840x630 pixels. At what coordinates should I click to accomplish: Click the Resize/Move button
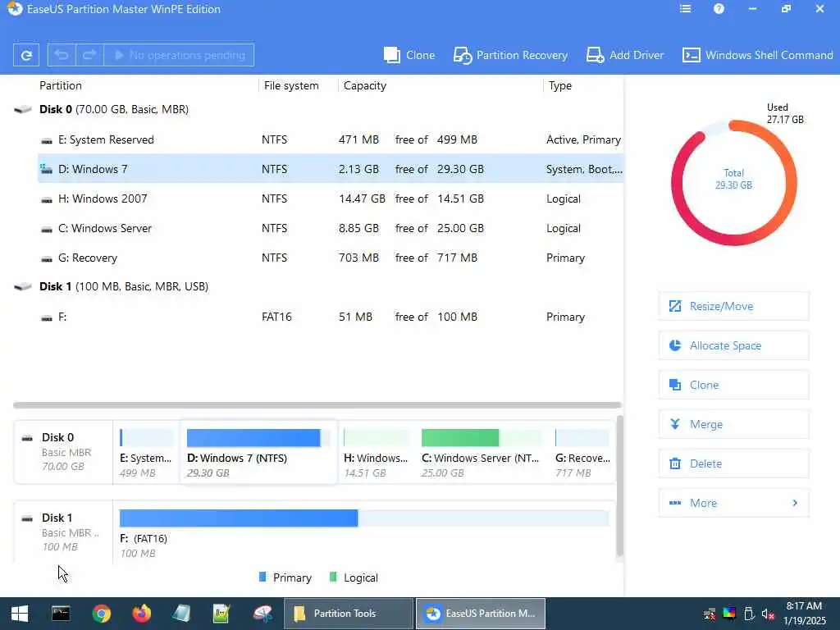pyautogui.click(x=733, y=307)
